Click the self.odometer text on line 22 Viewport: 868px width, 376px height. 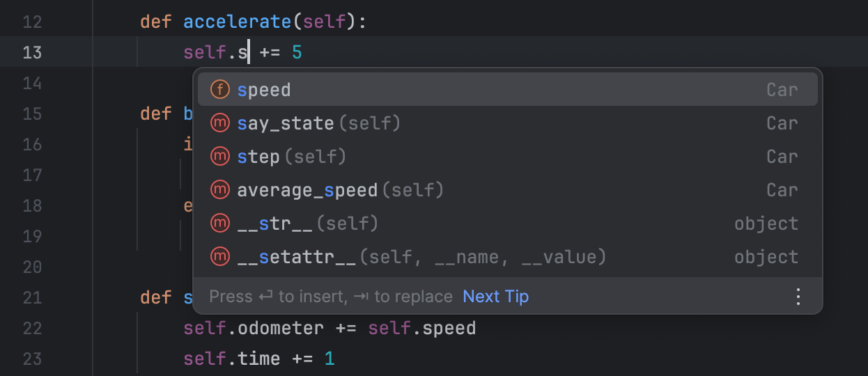click(x=254, y=329)
